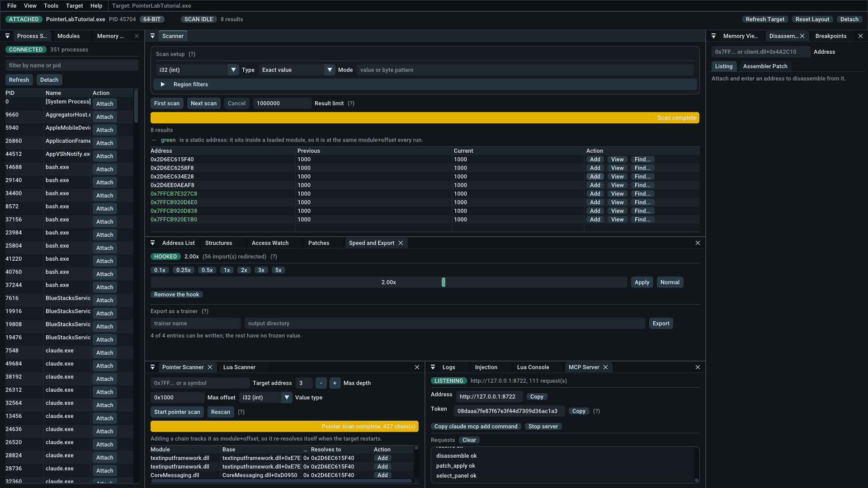Screen dimensions: 868x488
Task: Open the Address List panel menu icon
Action: click(x=152, y=243)
